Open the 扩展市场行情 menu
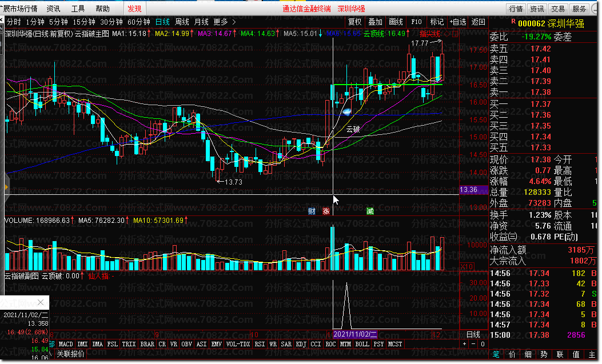Image resolution: width=602 pixels, height=364 pixels. (x=19, y=9)
